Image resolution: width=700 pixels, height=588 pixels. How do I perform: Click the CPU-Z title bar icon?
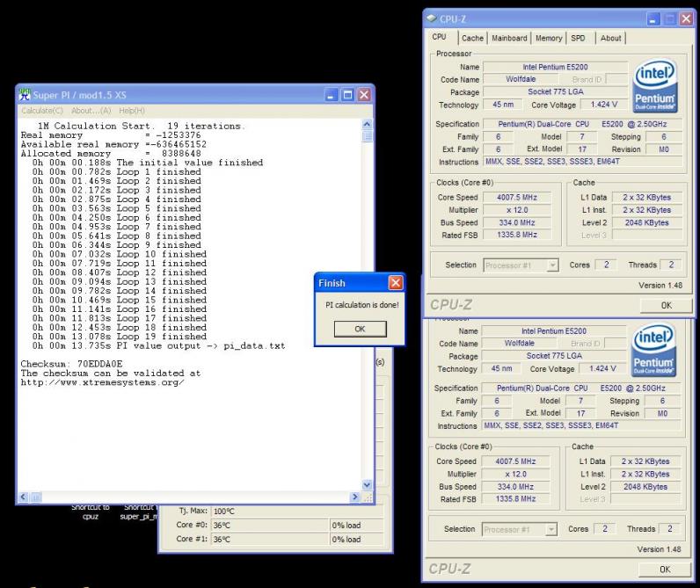pos(431,18)
